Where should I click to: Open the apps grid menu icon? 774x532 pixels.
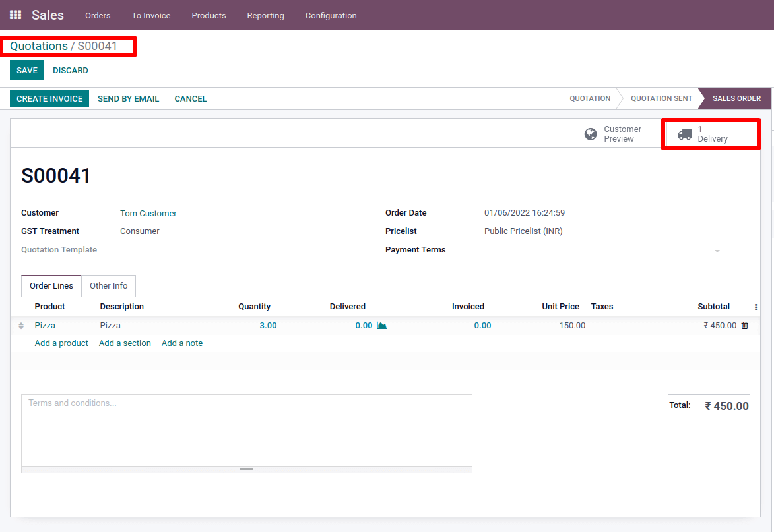[15, 15]
